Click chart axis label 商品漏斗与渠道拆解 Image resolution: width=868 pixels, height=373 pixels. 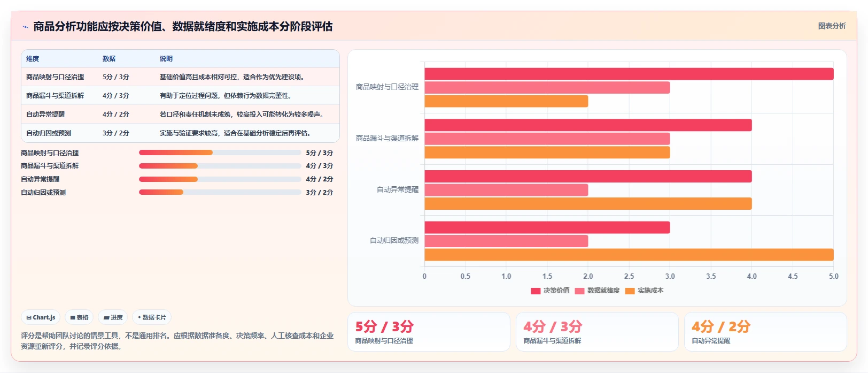(x=387, y=138)
